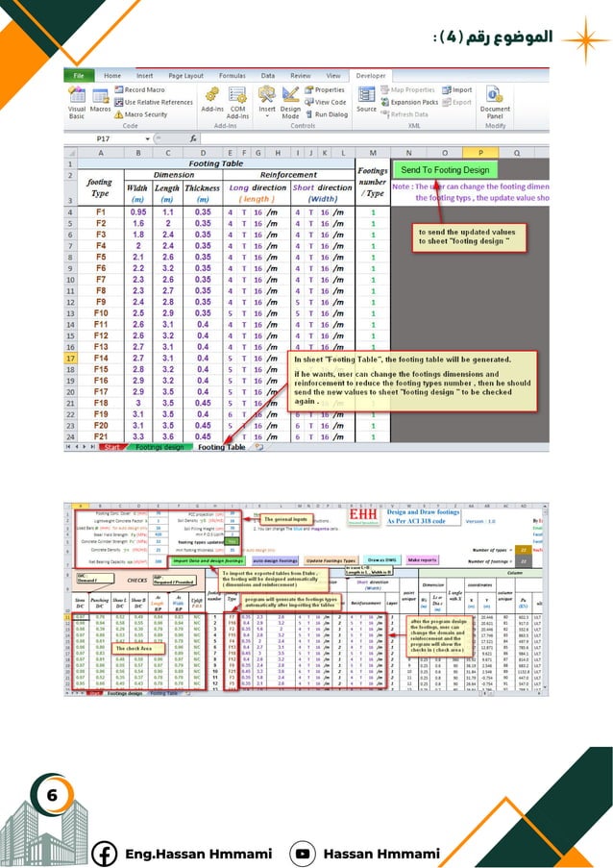The image size is (613, 868).
Task: Open COM Add-Ins icon
Action: pos(237,103)
